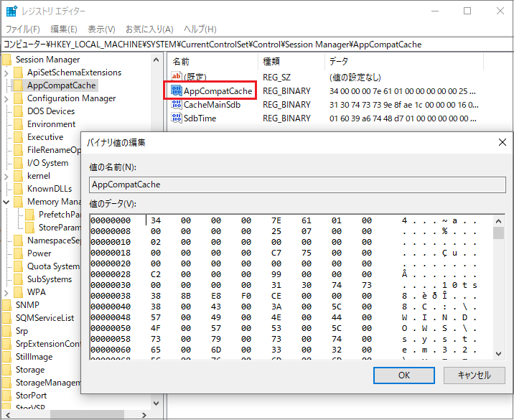Click the (値の設定なし) data cell
Screen dimensions: 514x420
355,78
